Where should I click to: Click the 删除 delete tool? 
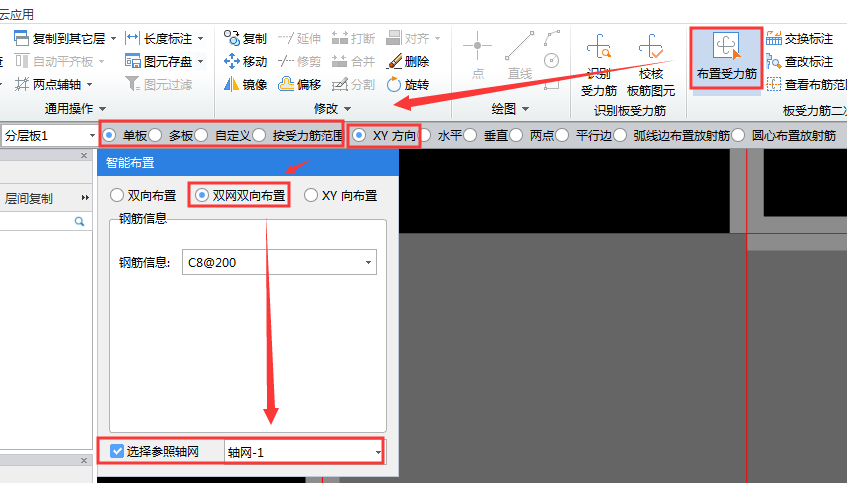(408, 62)
